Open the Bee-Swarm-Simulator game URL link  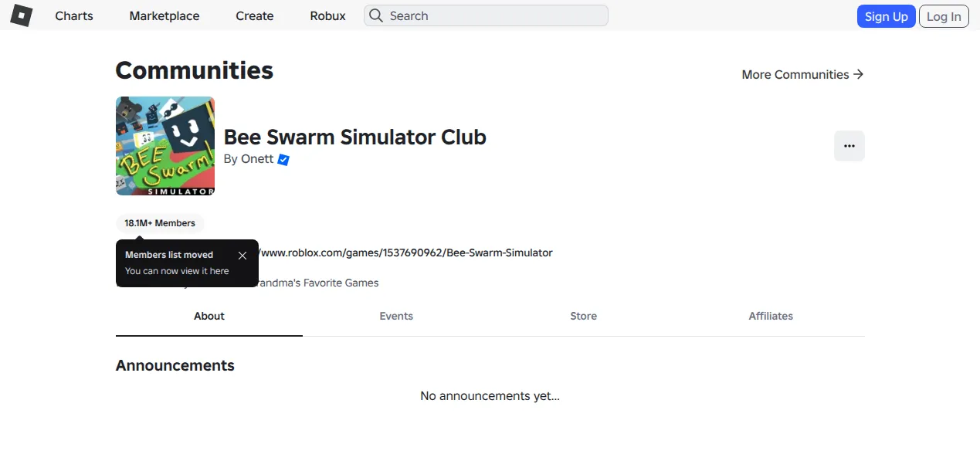(405, 253)
